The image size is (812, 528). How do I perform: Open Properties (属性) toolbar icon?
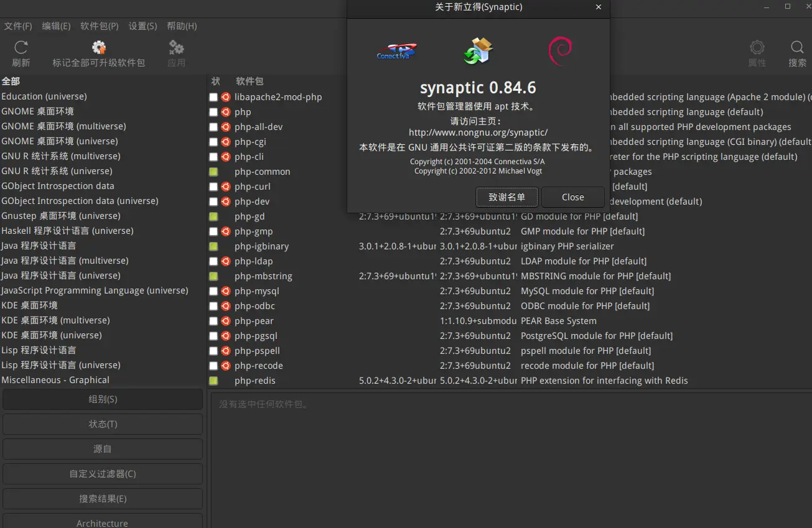[757, 48]
